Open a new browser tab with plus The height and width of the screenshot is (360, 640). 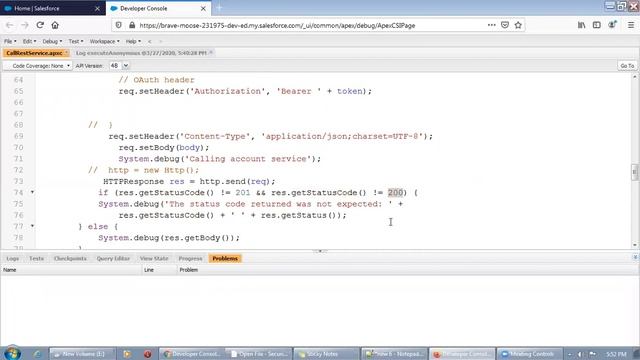219,8
